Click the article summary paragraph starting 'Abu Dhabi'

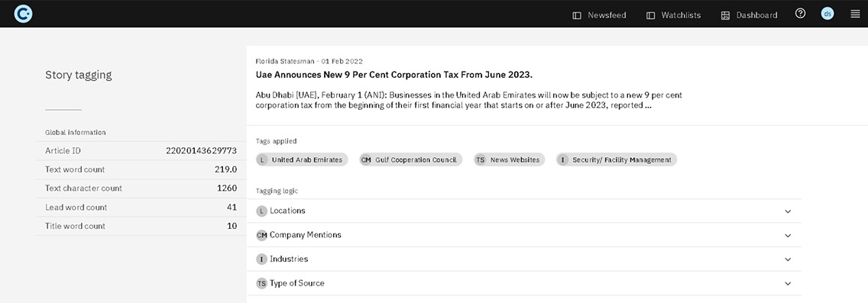click(x=469, y=100)
